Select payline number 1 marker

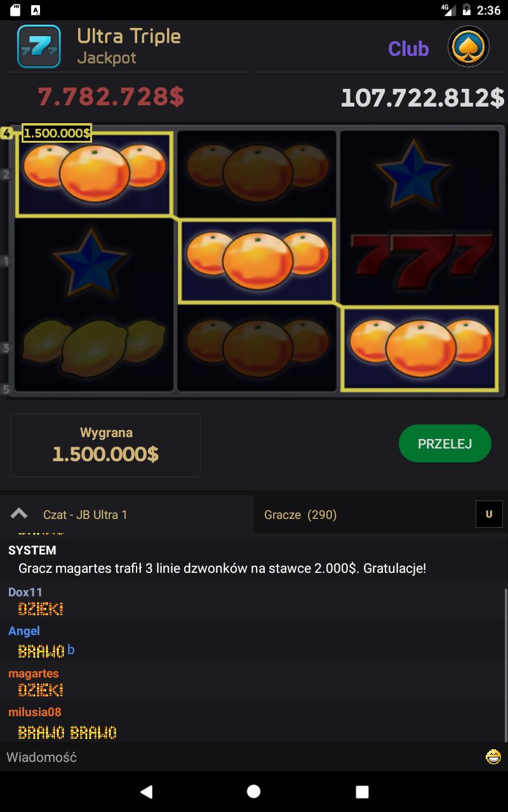(x=6, y=261)
